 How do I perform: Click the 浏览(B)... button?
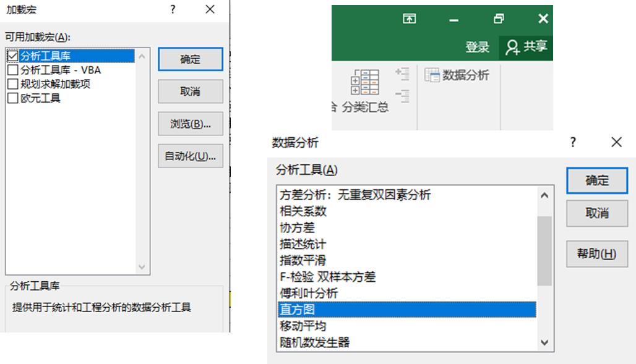[x=190, y=124]
